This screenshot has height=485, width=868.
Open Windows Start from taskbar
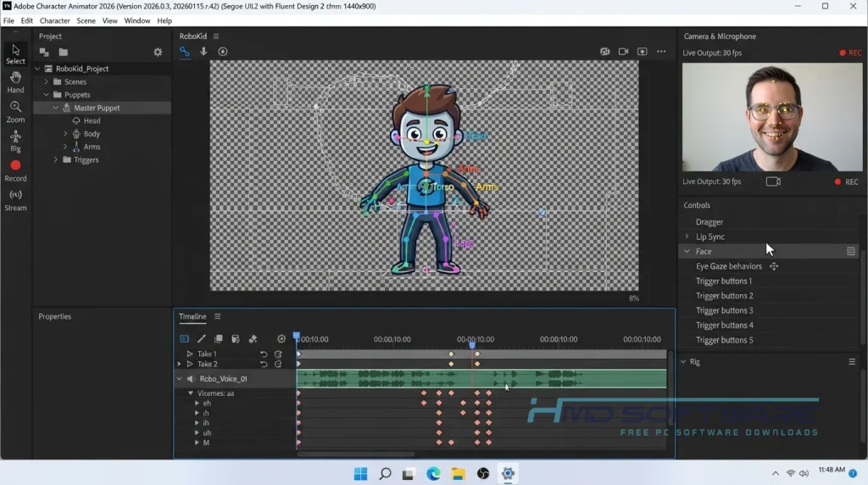point(361,473)
